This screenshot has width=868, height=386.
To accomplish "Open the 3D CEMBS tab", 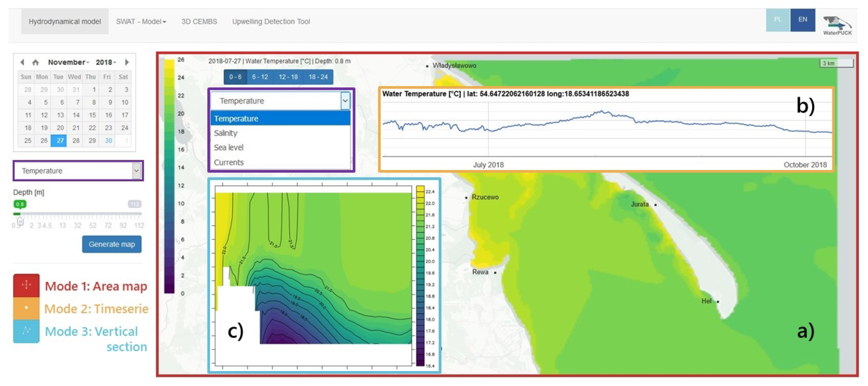I will point(199,22).
